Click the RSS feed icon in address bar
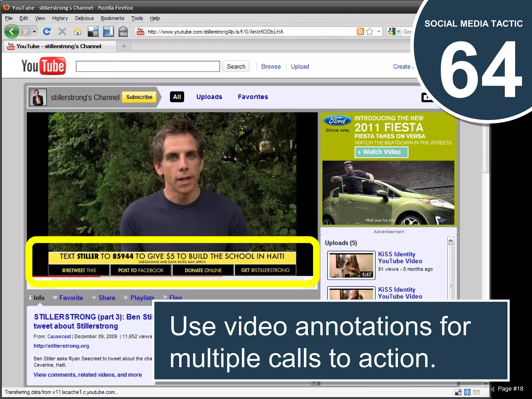Screen dimensions: 532x399 (360, 32)
